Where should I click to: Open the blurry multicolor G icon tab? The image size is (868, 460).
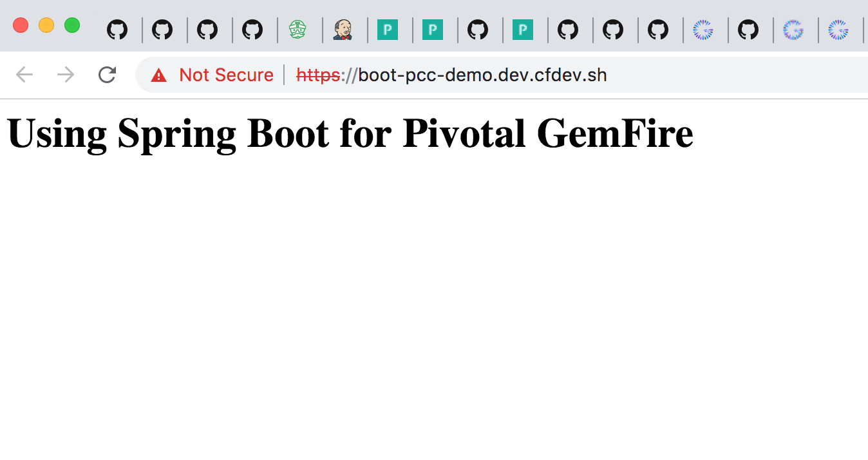(x=793, y=30)
